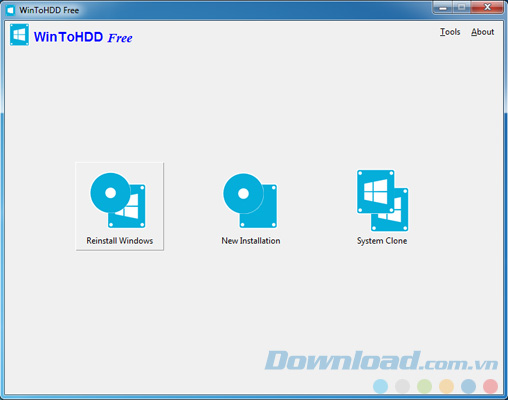
Task: Click the New Installation label
Action: [x=251, y=241]
